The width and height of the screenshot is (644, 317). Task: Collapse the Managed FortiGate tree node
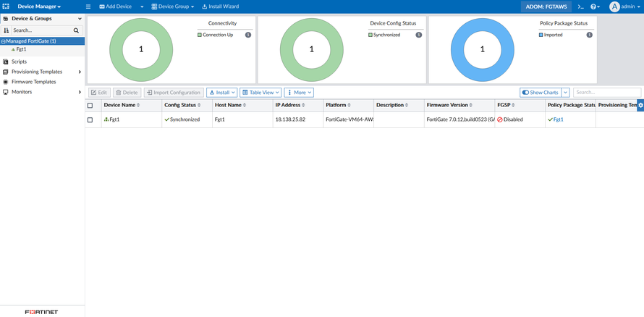[3, 41]
